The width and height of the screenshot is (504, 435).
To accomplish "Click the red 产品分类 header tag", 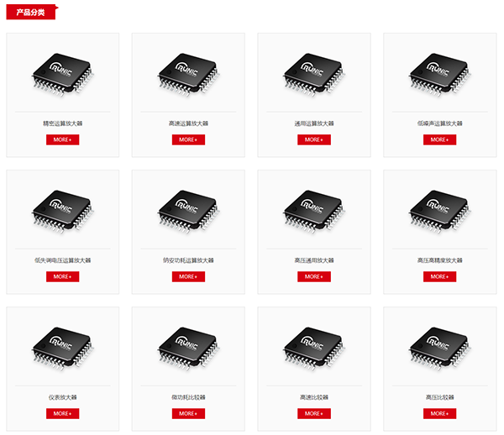I will click(31, 13).
